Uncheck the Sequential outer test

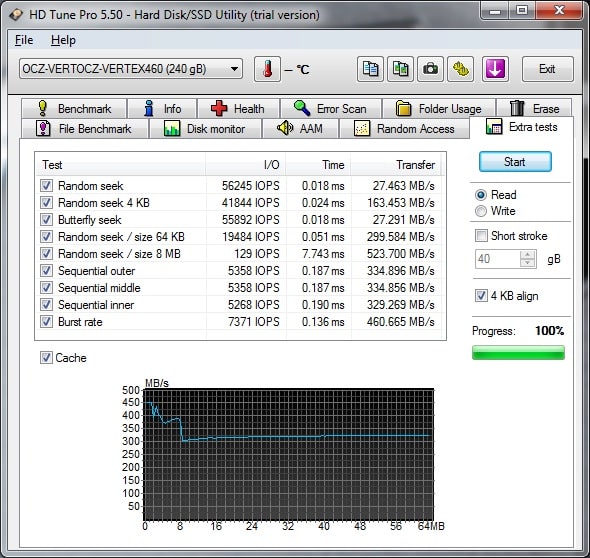click(x=46, y=271)
